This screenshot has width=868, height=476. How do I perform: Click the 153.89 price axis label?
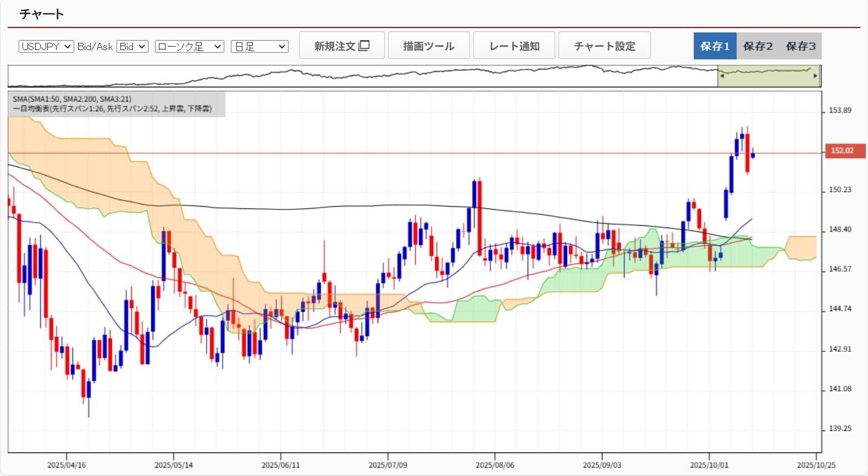tap(840, 110)
